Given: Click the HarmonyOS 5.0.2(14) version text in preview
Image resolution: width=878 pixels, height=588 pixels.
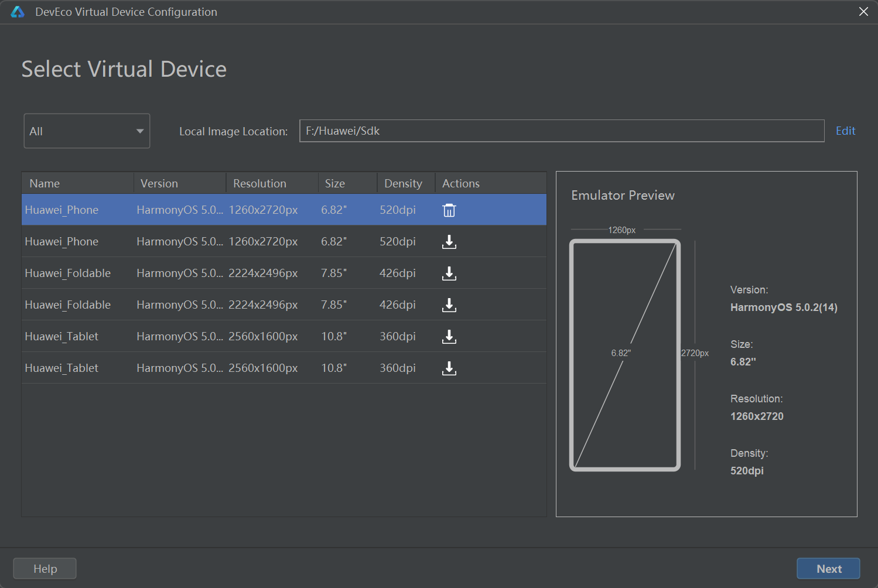Looking at the screenshot, I should click(x=784, y=307).
